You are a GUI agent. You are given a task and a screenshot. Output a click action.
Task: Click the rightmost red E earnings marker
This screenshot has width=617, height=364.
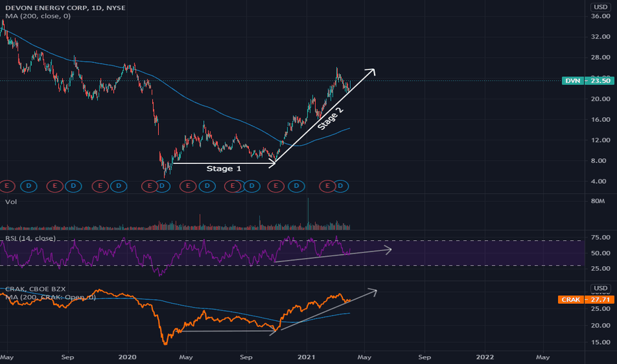point(327,186)
